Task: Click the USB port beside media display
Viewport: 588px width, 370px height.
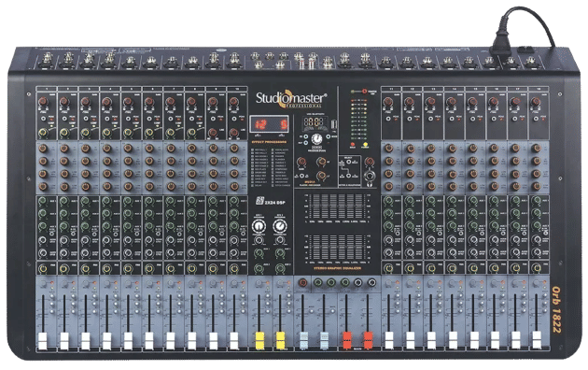Action: 334,124
